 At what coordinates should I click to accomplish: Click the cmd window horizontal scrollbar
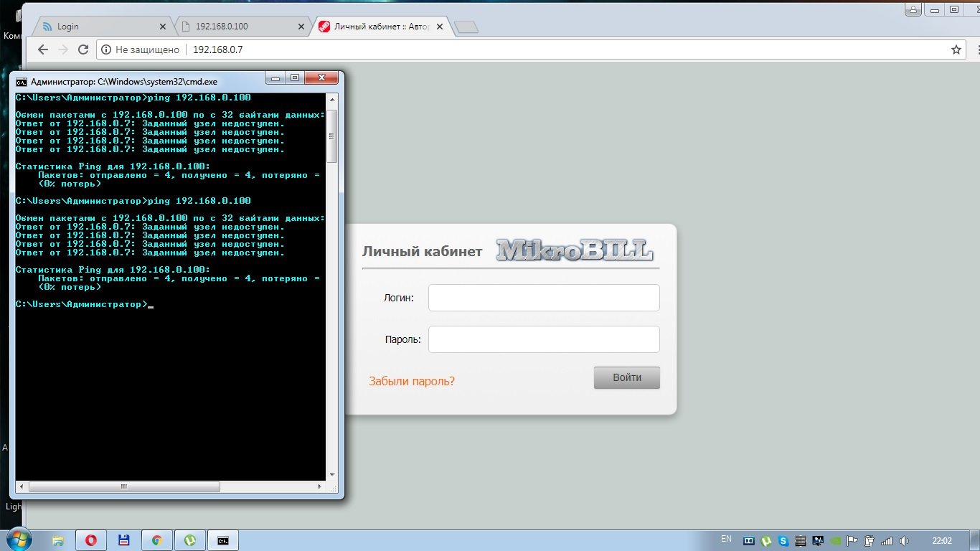click(x=123, y=486)
